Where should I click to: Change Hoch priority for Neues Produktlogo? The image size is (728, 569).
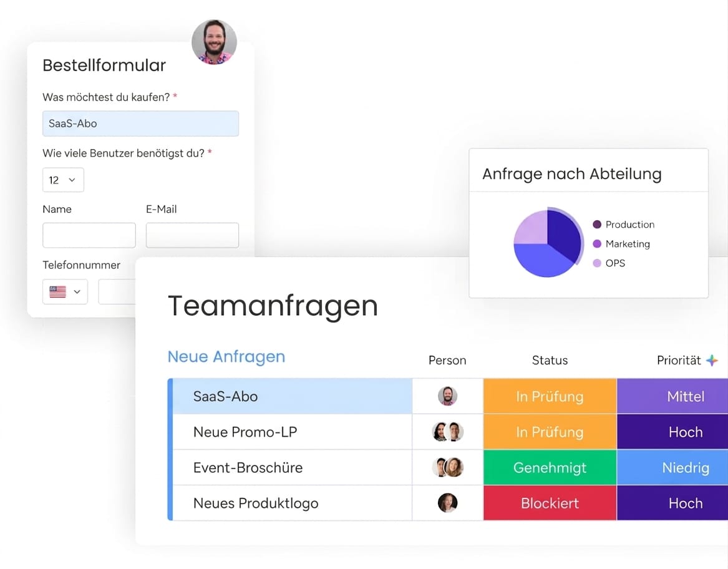click(672, 503)
